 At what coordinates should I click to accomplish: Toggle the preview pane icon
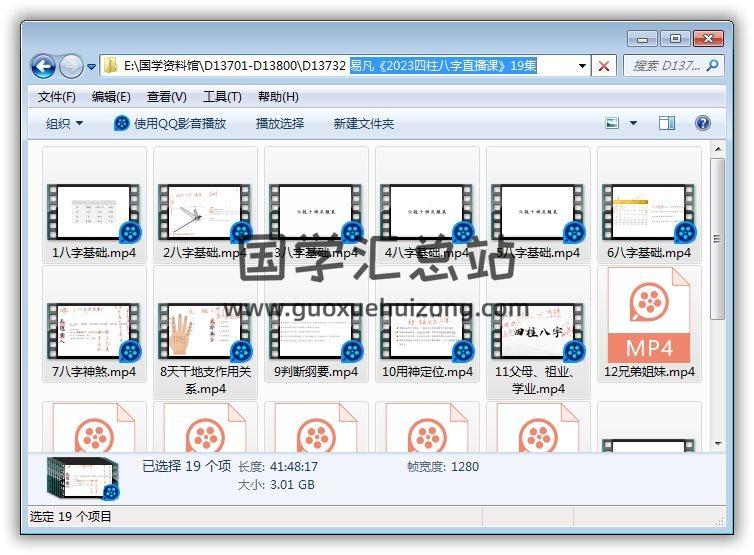coord(667,123)
